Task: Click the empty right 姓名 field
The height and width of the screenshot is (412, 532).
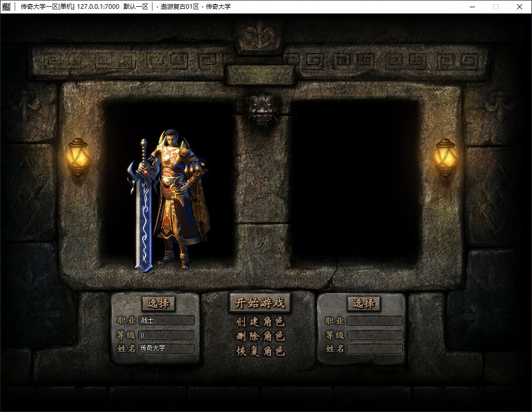Action: tap(374, 349)
